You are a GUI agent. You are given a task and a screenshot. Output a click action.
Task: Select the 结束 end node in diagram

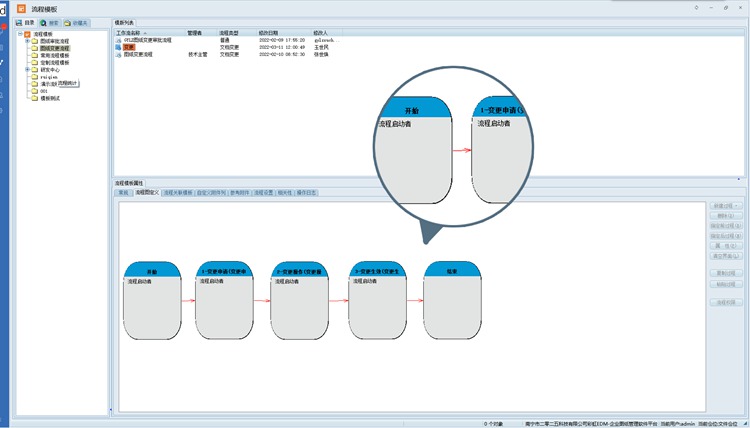tap(454, 302)
